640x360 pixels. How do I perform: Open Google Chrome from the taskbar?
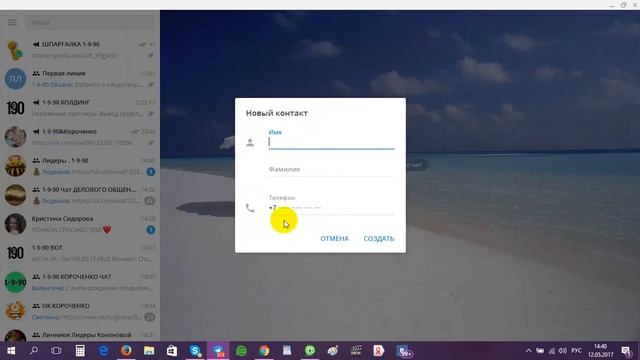tap(264, 351)
